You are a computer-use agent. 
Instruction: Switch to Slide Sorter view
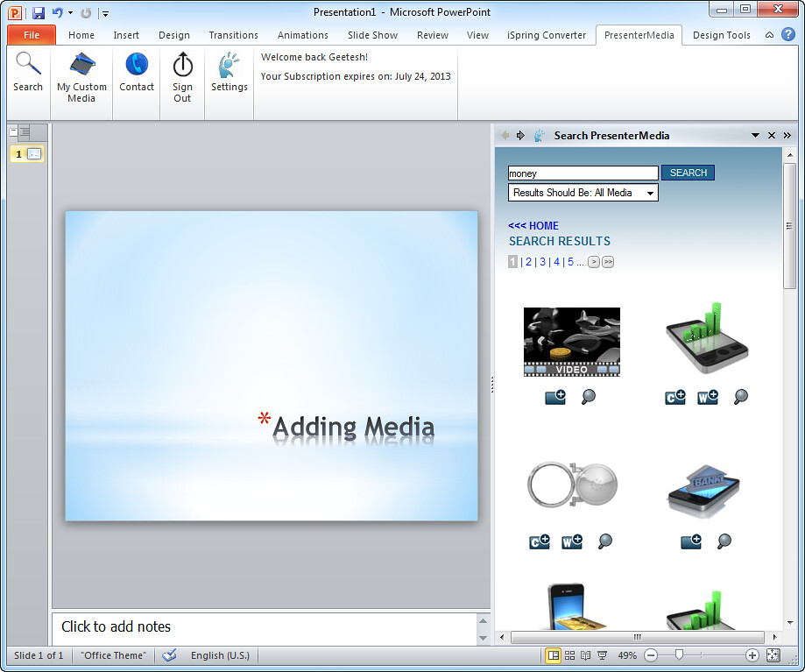coord(570,655)
